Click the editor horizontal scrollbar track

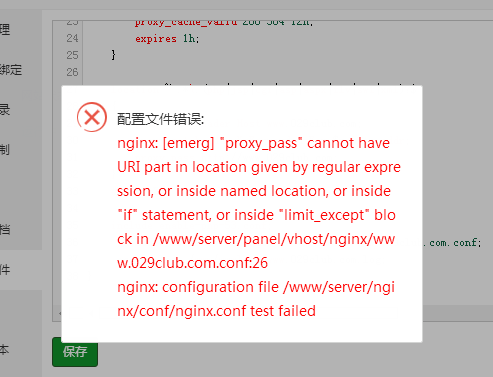(x=458, y=313)
